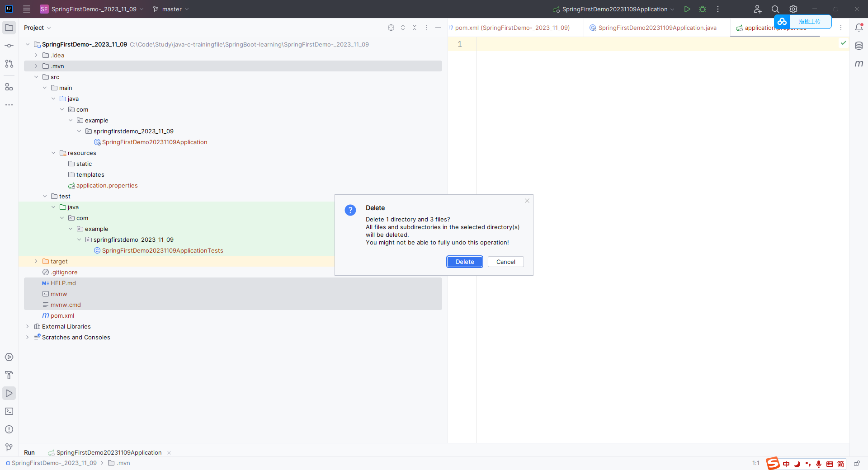Open the master branch dropdown
Image resolution: width=868 pixels, height=470 pixels.
[171, 9]
